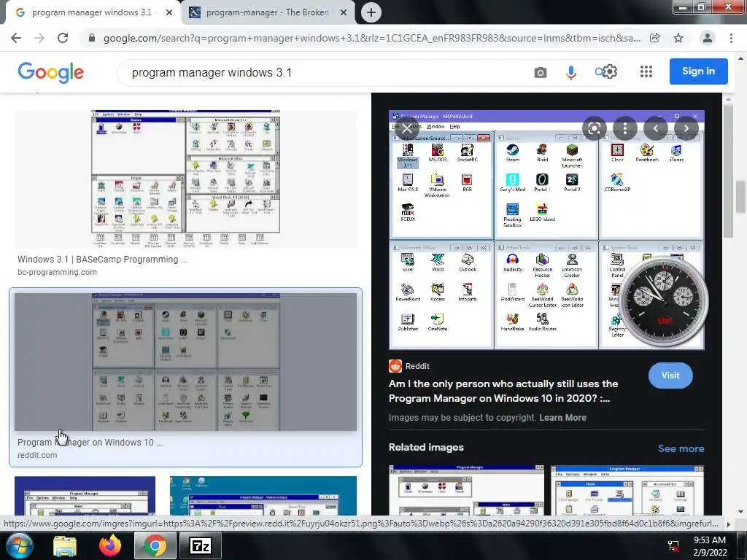Click the network tray icon

673,546
